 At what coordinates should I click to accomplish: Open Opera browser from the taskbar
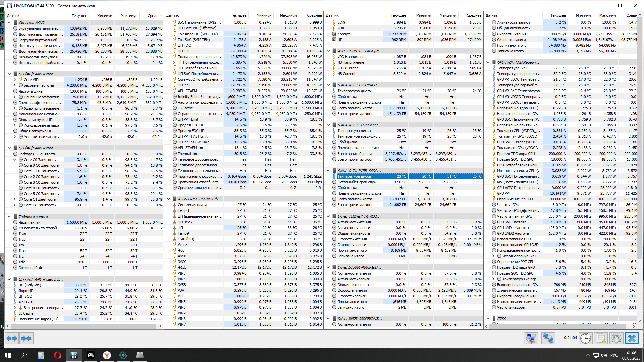point(58,355)
